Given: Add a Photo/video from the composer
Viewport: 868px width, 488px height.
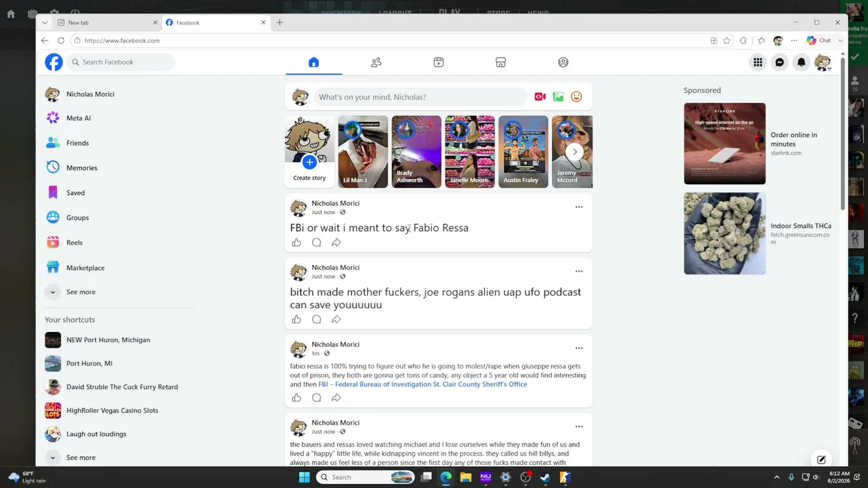Looking at the screenshot, I should [x=558, y=97].
